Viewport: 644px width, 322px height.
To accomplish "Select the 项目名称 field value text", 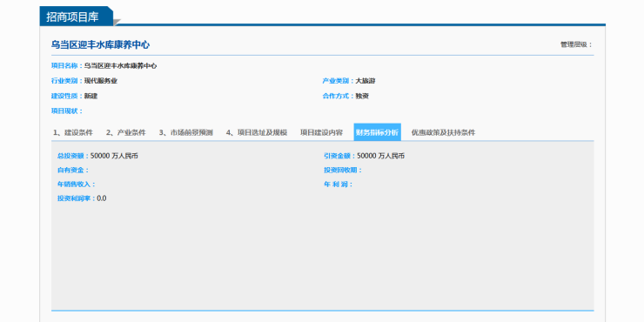I will (x=120, y=66).
